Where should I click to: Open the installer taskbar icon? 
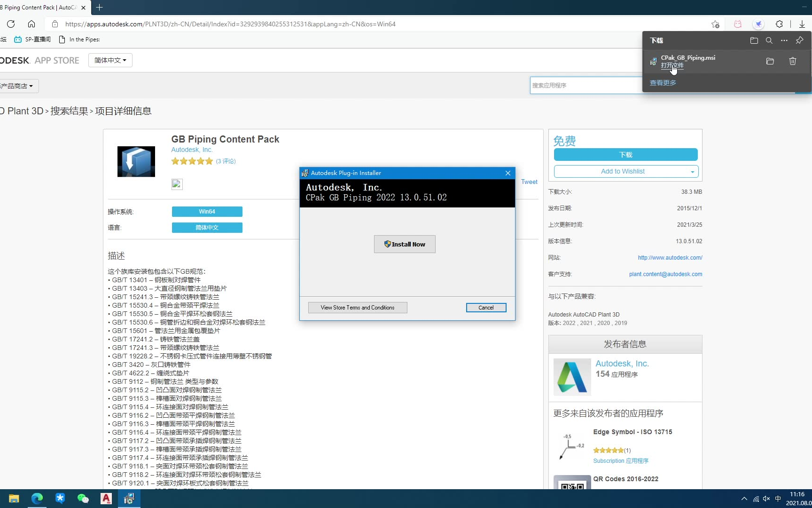[129, 499]
